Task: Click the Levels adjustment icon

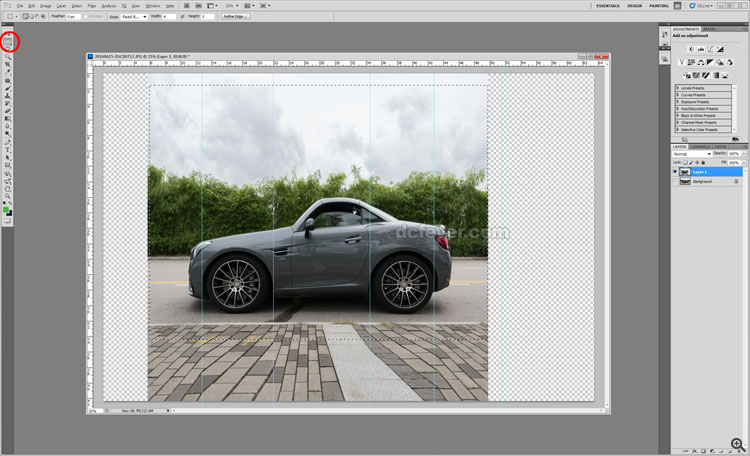Action: click(x=700, y=48)
